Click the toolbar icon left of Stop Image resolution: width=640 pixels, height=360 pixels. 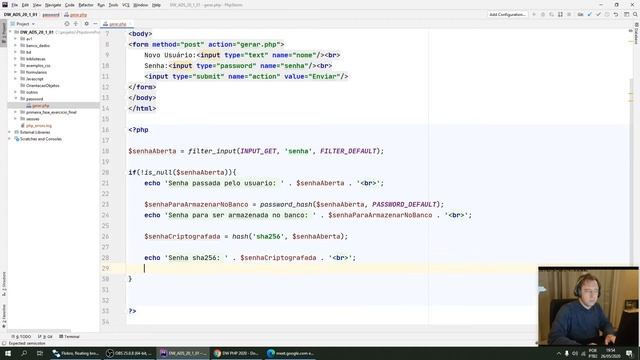tap(560, 14)
